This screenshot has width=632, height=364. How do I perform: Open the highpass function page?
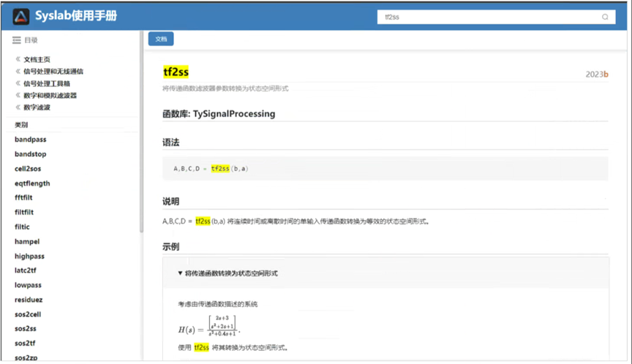[29, 256]
